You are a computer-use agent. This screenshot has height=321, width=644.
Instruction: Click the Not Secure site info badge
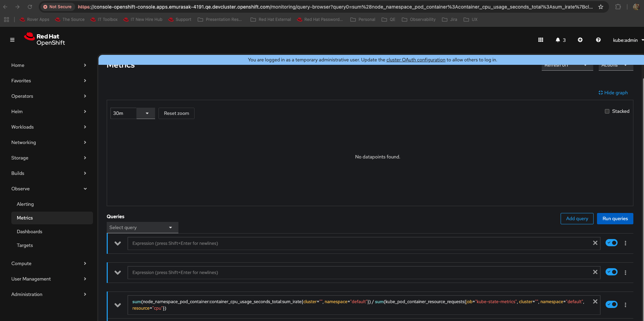click(57, 7)
